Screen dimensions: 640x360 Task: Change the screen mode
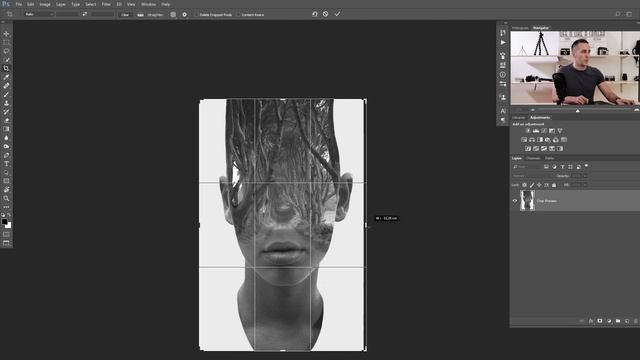tap(6, 243)
